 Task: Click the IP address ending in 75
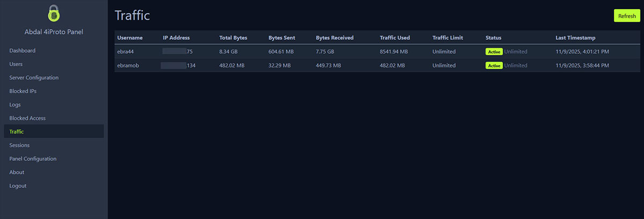click(x=177, y=52)
